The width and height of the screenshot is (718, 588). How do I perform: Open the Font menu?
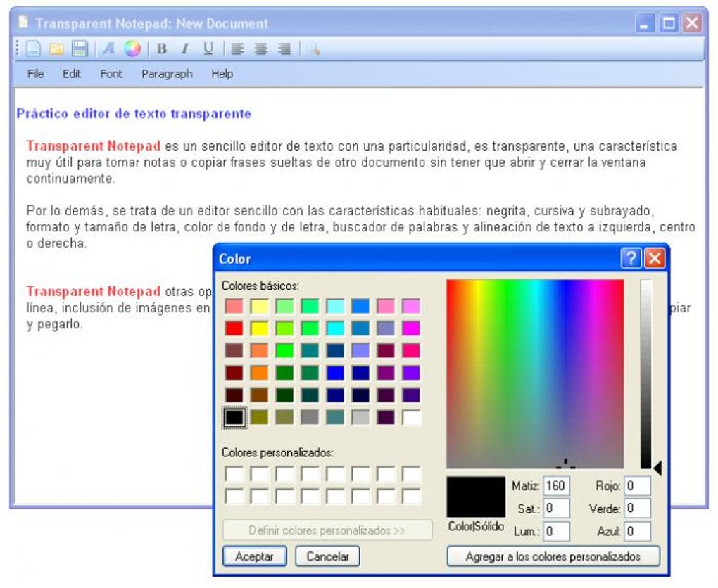[111, 74]
